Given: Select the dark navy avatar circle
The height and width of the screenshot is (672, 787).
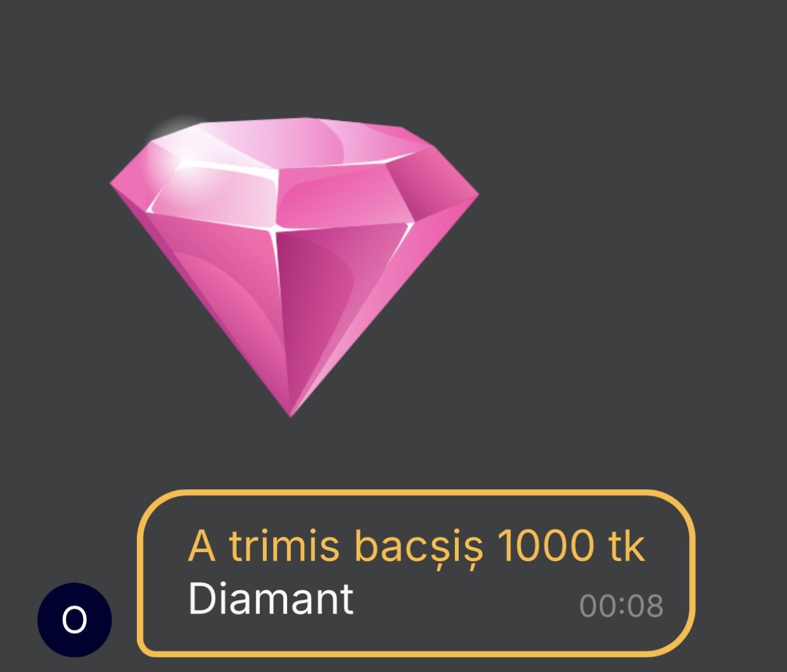Looking at the screenshot, I should pyautogui.click(x=75, y=619).
